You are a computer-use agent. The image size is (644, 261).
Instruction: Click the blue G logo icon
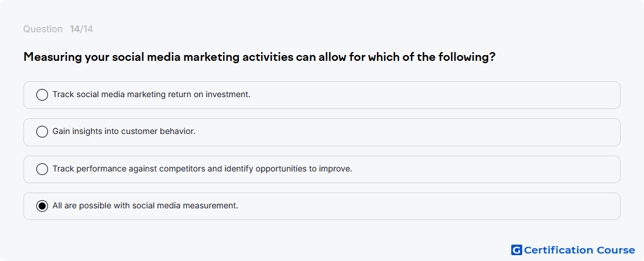(x=516, y=250)
